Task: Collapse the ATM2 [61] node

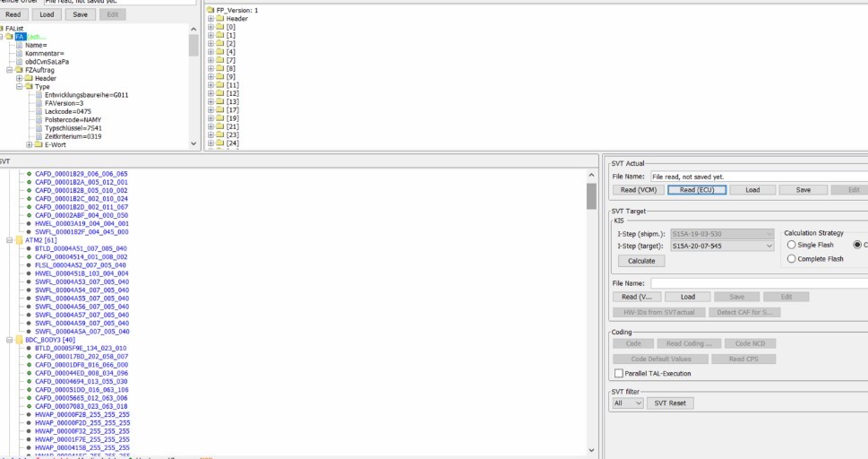Action: tap(10, 240)
